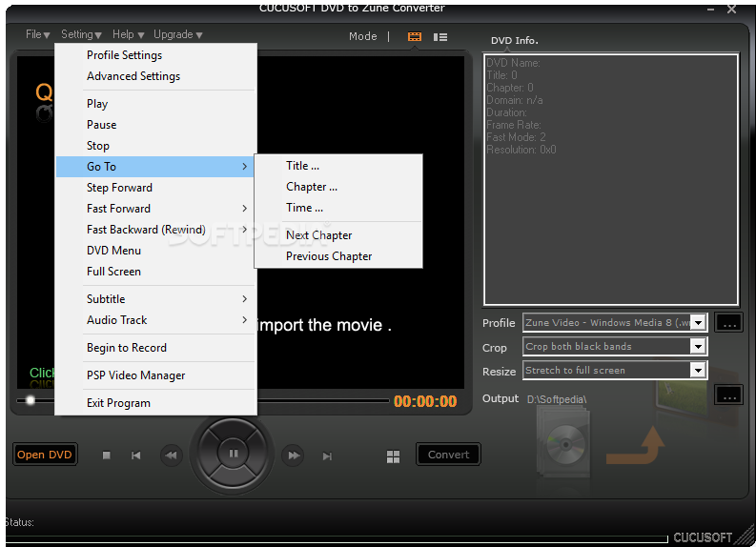Click the Open DVD button
The width and height of the screenshot is (756, 547).
click(x=45, y=455)
